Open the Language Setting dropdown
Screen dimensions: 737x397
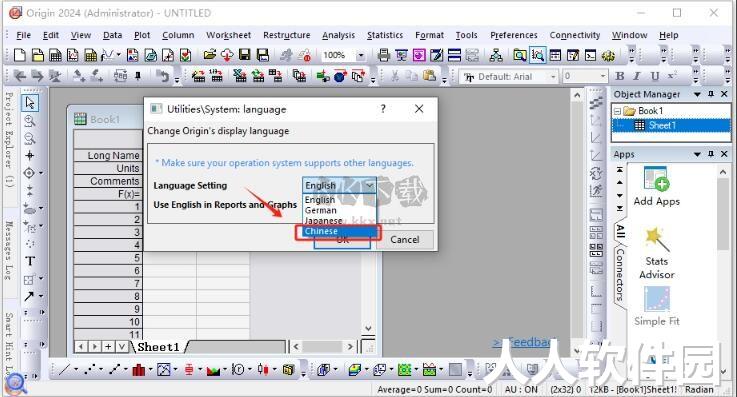(x=339, y=185)
